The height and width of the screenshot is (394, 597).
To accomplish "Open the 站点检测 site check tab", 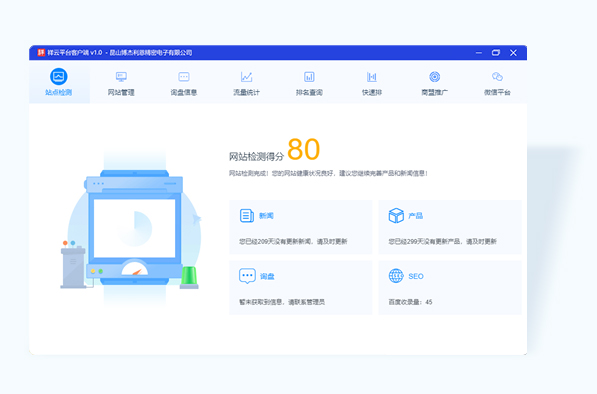I will (59, 82).
